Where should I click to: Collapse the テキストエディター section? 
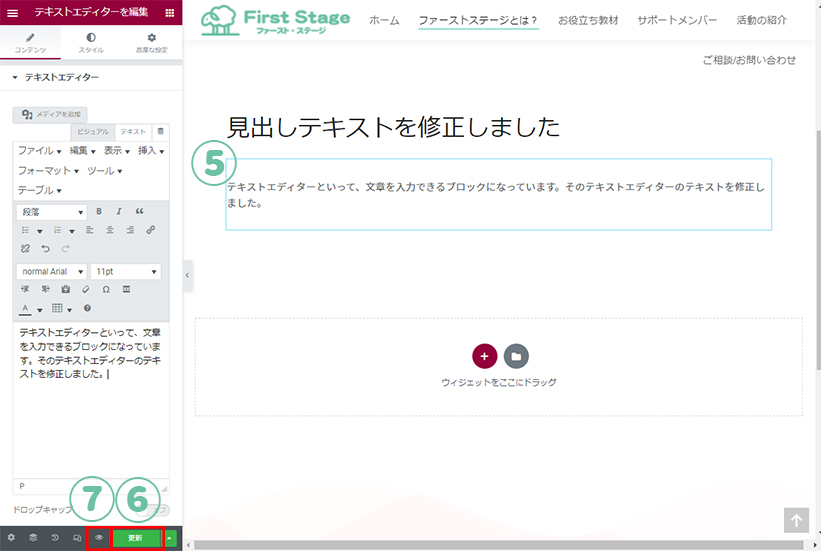tap(16, 77)
